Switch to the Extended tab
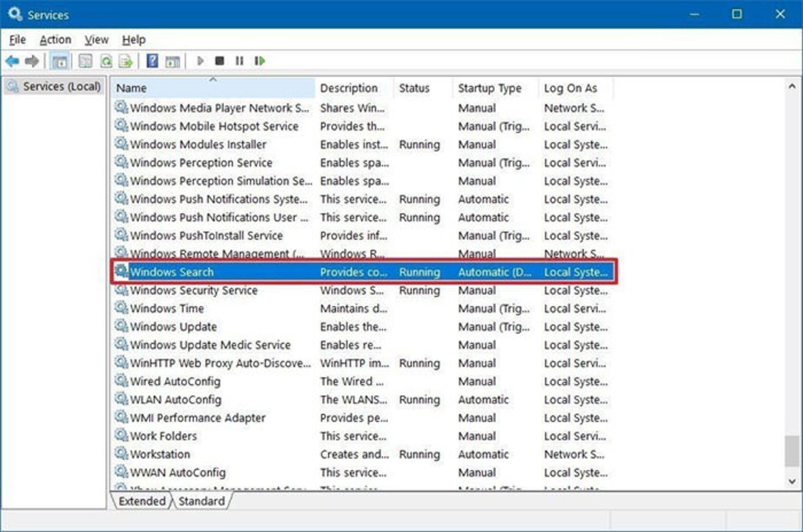 coord(142,501)
